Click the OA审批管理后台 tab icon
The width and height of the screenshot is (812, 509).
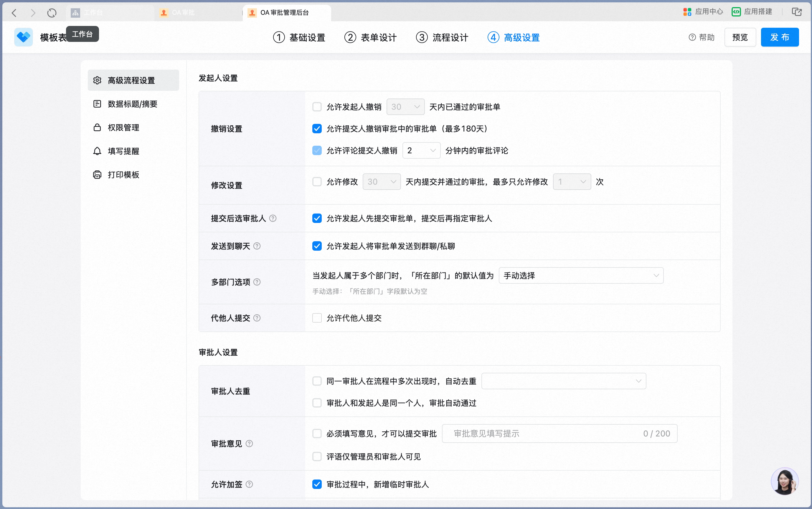(x=252, y=13)
